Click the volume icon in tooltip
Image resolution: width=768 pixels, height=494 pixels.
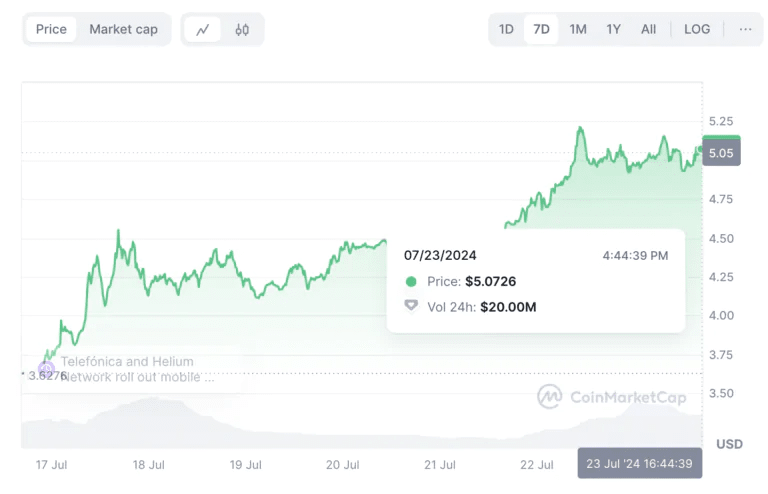tap(411, 306)
